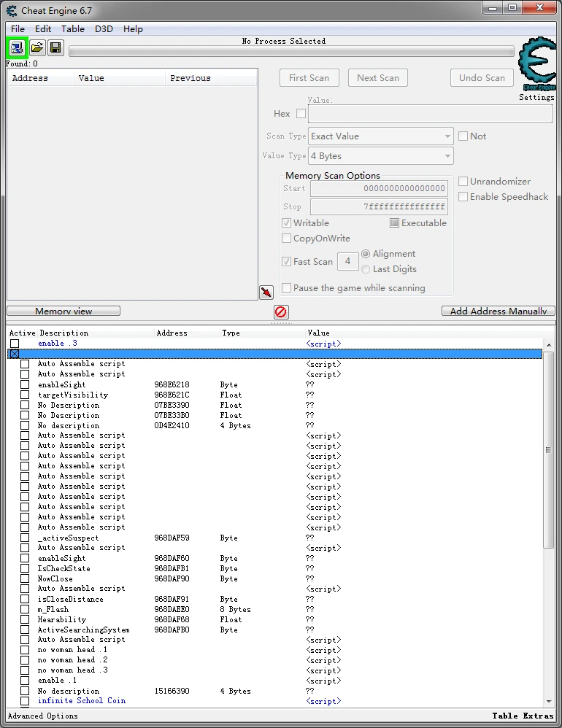Screen dimensions: 562x728
Task: Click the Cheat Engine title bar icon
Action: 12,10
